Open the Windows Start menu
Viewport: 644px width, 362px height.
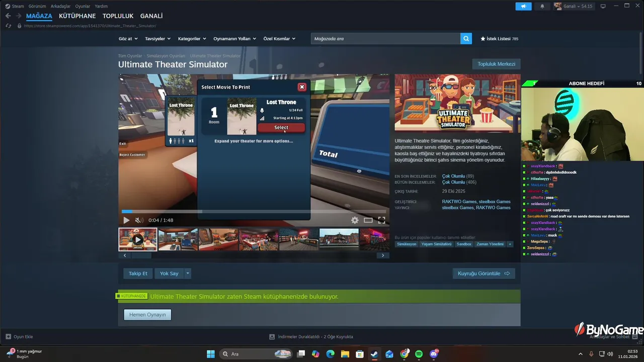(211, 354)
